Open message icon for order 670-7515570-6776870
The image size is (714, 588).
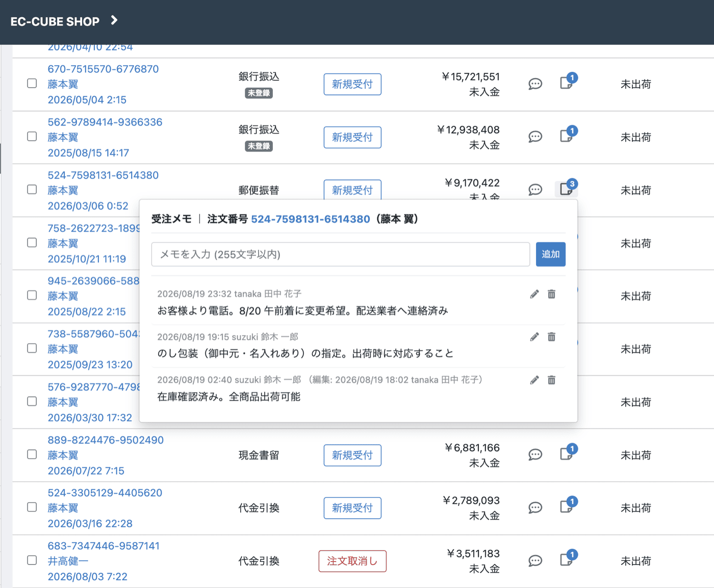[535, 84]
